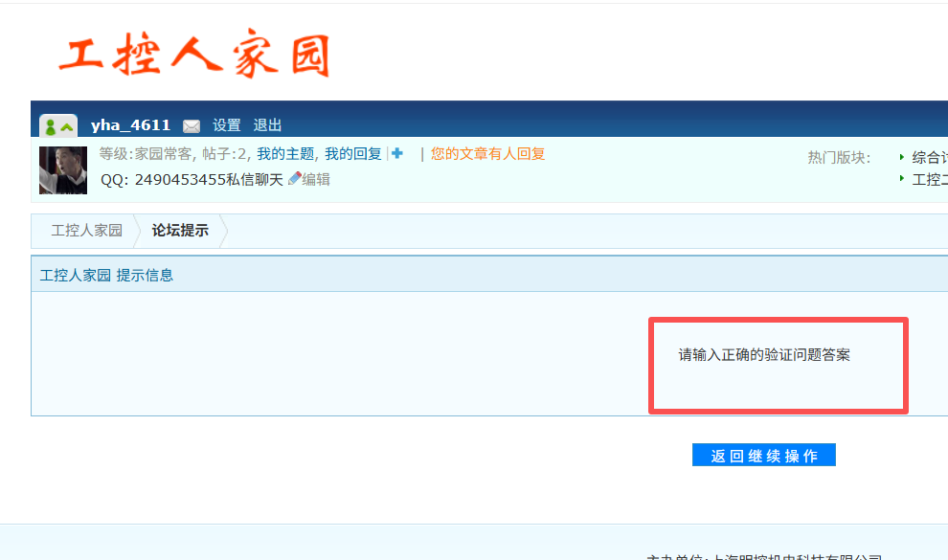Screen dimensions: 948x560
Task: Click the user avatar photo
Action: pos(63,170)
